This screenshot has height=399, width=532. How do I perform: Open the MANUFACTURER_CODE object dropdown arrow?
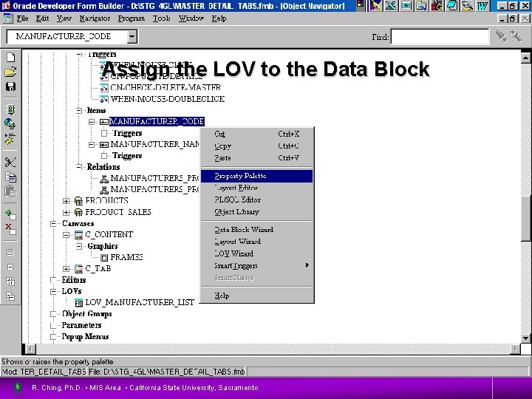click(132, 36)
